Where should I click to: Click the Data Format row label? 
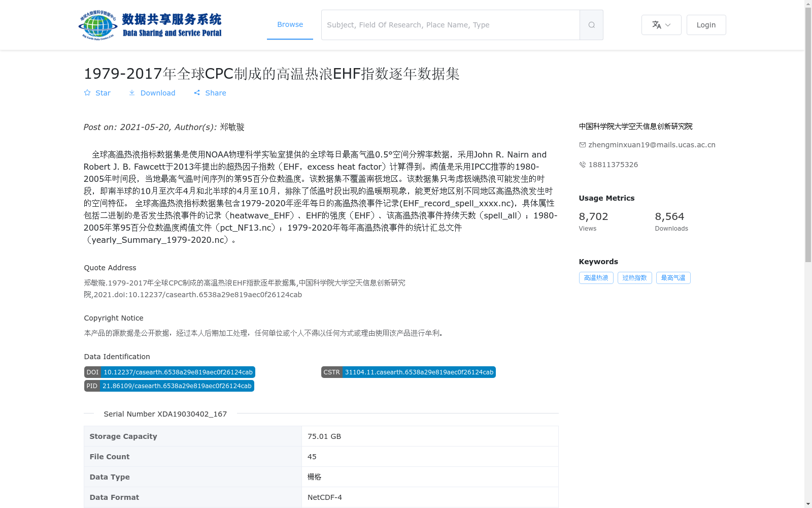point(114,497)
